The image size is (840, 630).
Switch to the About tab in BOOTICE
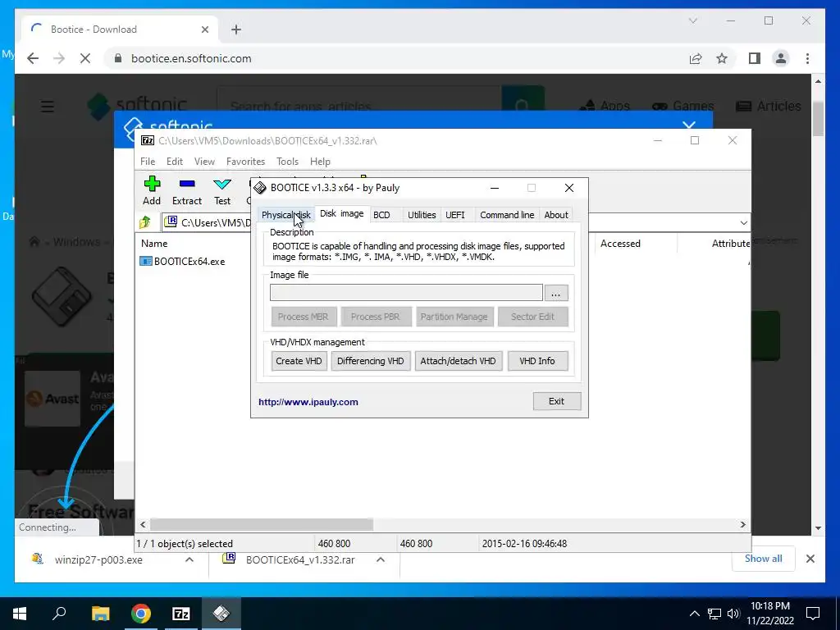(x=556, y=215)
